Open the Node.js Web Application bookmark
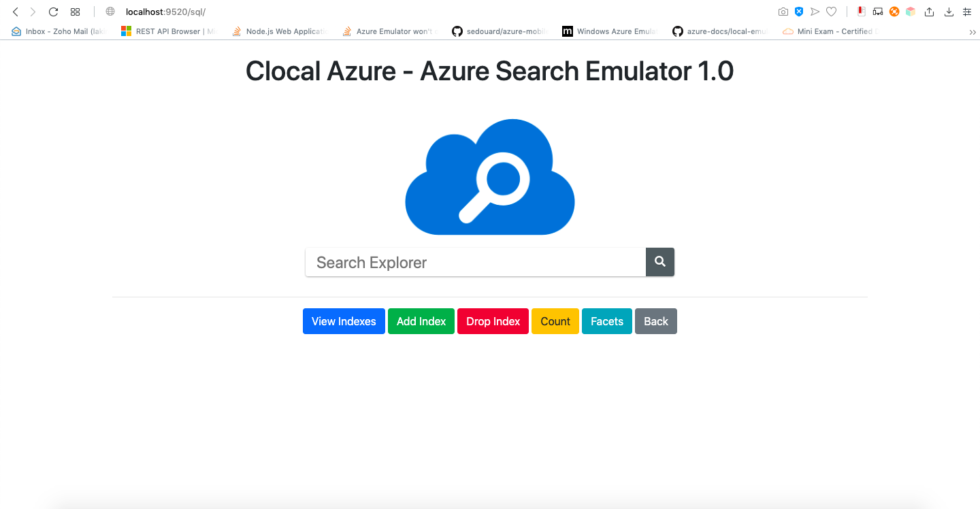Viewport: 980px width, 509px height. point(279,31)
